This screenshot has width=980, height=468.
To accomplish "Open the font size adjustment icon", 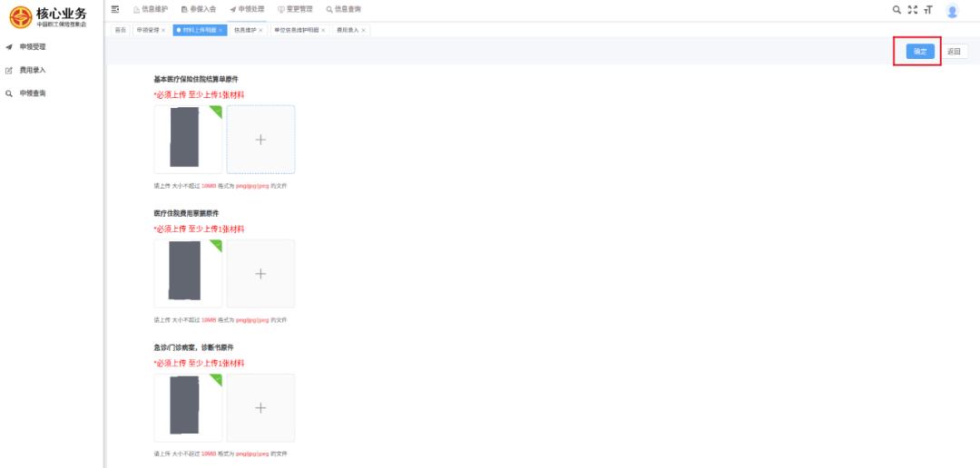I will click(927, 10).
